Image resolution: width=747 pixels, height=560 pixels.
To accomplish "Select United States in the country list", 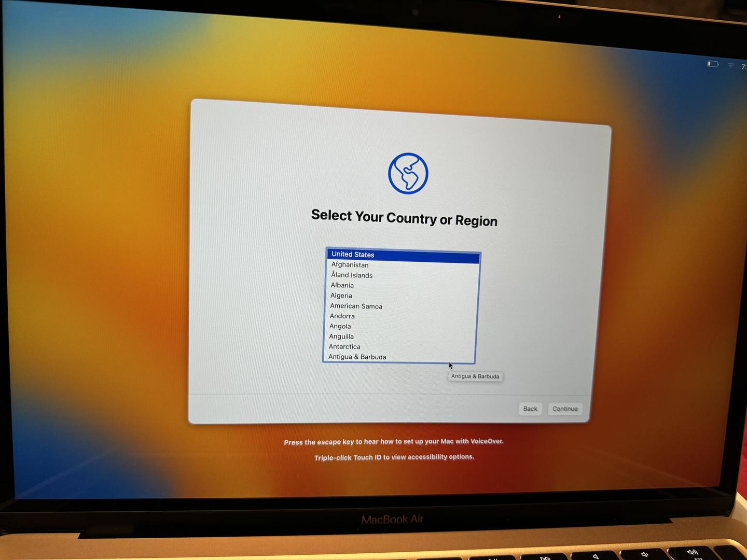I will [x=403, y=256].
